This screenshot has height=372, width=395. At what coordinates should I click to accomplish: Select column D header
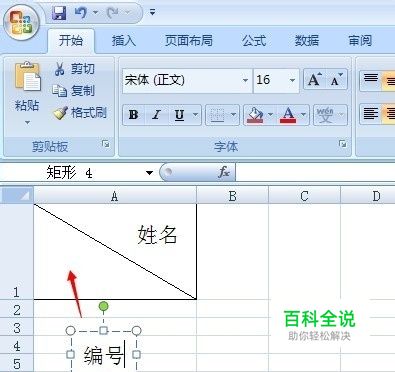(368, 196)
